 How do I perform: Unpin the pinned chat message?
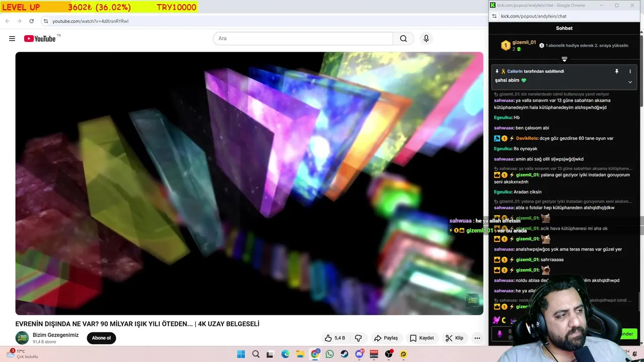616,71
